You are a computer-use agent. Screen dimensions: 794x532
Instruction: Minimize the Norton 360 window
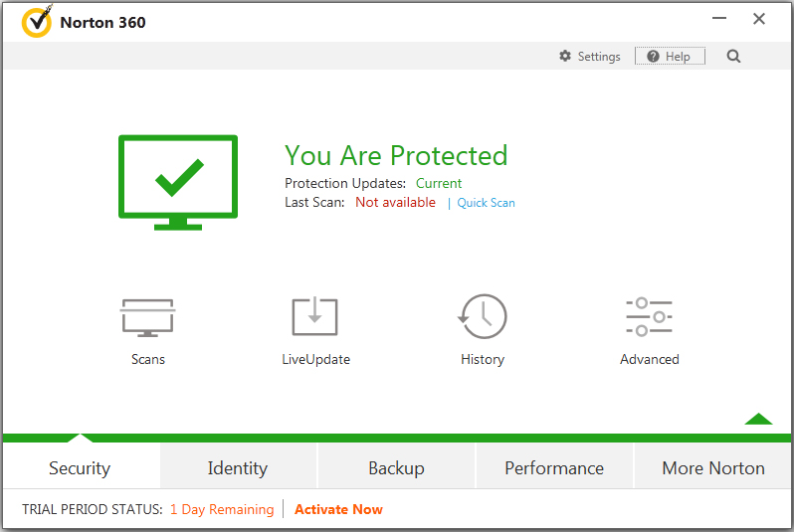click(x=719, y=19)
